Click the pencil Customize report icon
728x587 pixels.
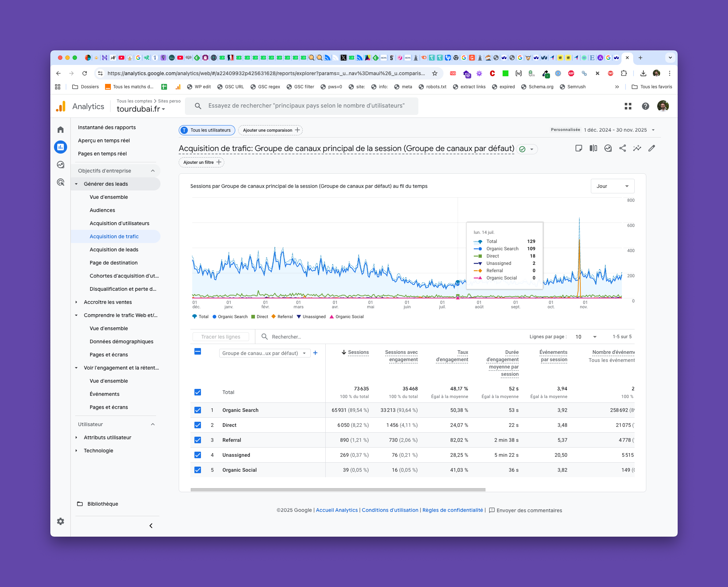[652, 148]
